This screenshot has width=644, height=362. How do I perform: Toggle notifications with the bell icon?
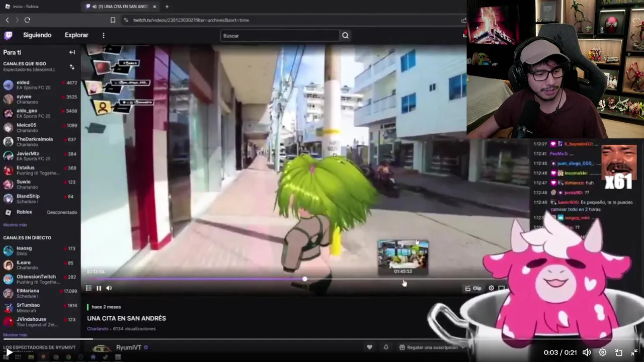[x=386, y=347]
